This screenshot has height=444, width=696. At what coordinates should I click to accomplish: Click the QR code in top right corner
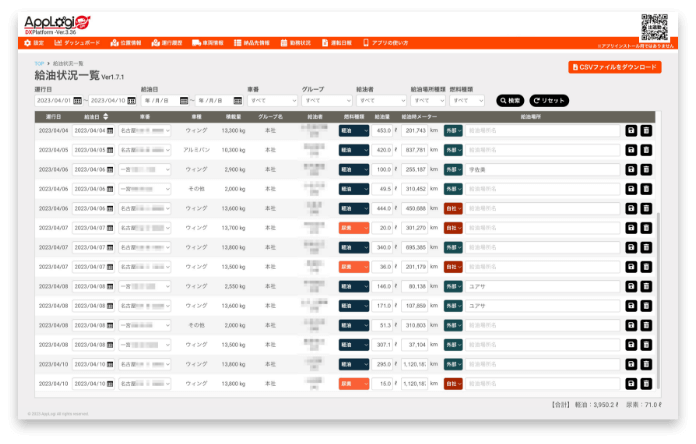click(653, 26)
